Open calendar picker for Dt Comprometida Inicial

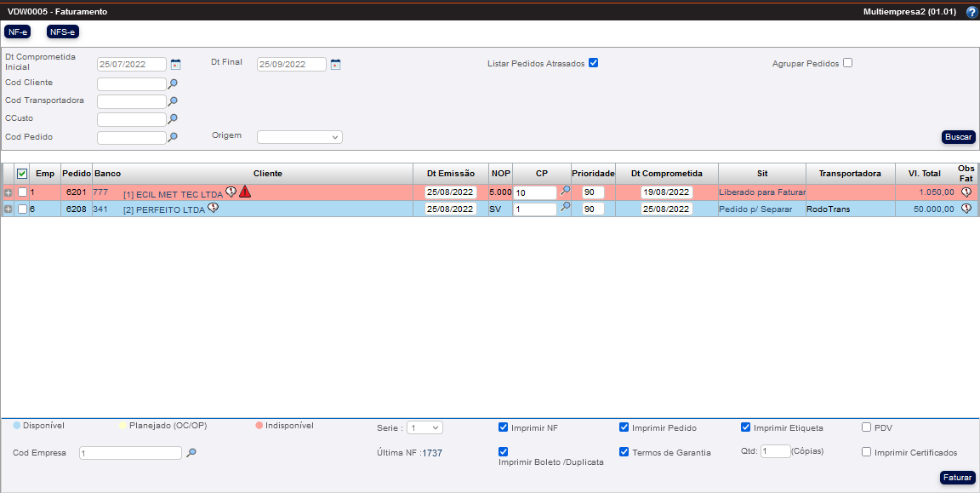176,64
